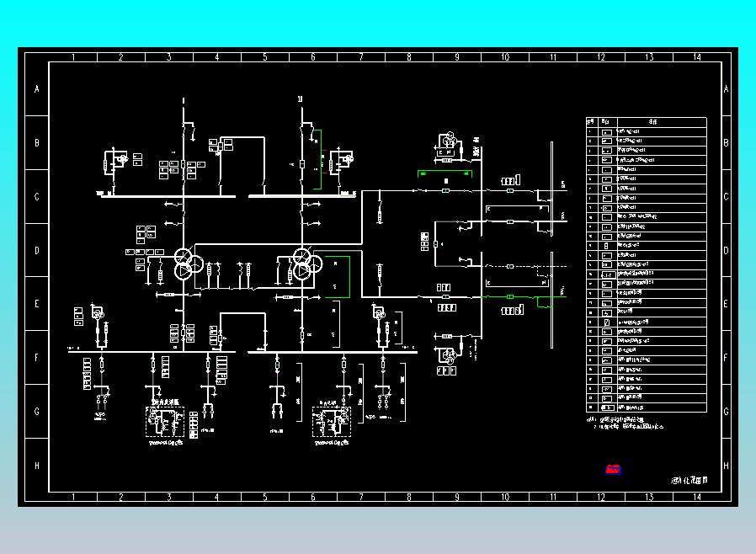This screenshot has width=756, height=554.
Task: Click column number 11 on the top ruler
Action: point(553,57)
